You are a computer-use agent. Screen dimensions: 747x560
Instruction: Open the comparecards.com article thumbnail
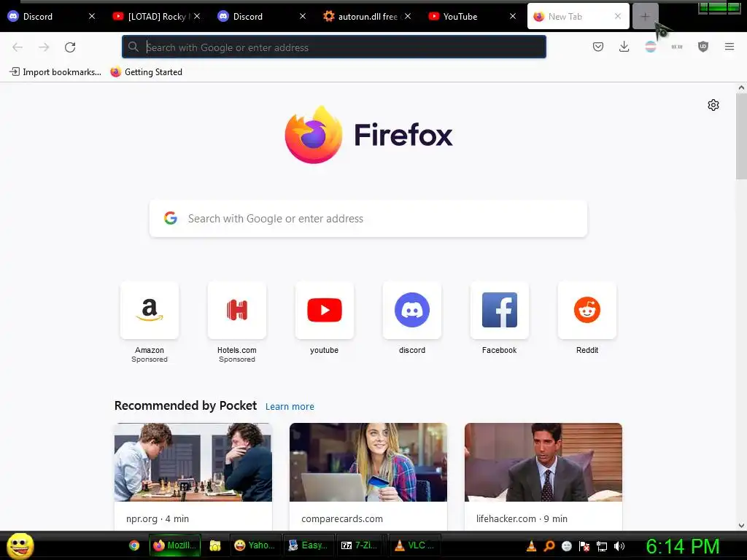click(368, 462)
